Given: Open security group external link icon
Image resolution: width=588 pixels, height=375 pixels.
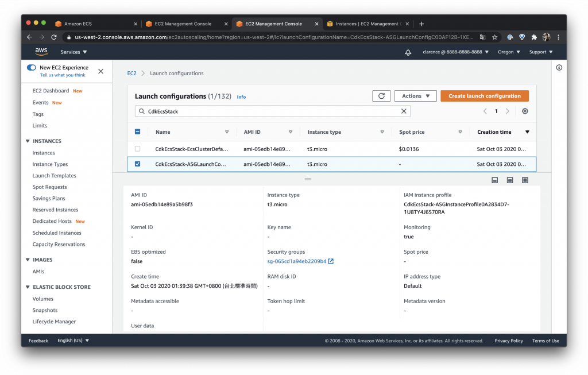Looking at the screenshot, I should pos(331,261).
